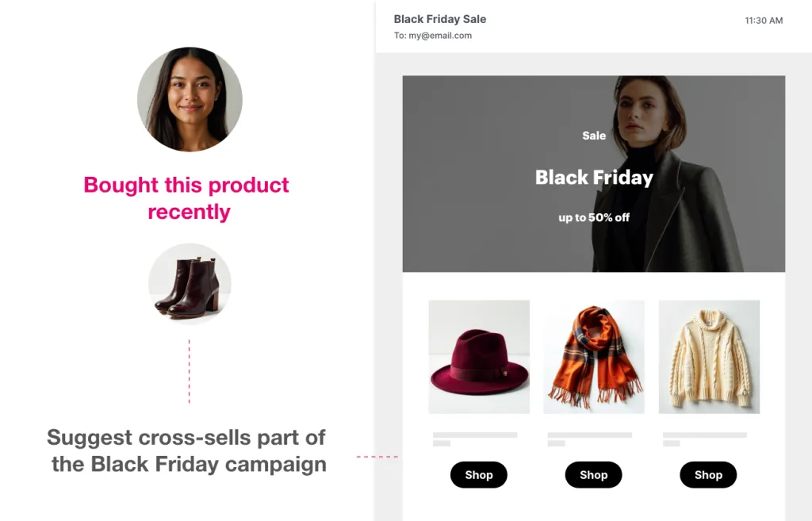The height and width of the screenshot is (521, 812).
Task: Open the orange plaid scarf image
Action: click(594, 357)
